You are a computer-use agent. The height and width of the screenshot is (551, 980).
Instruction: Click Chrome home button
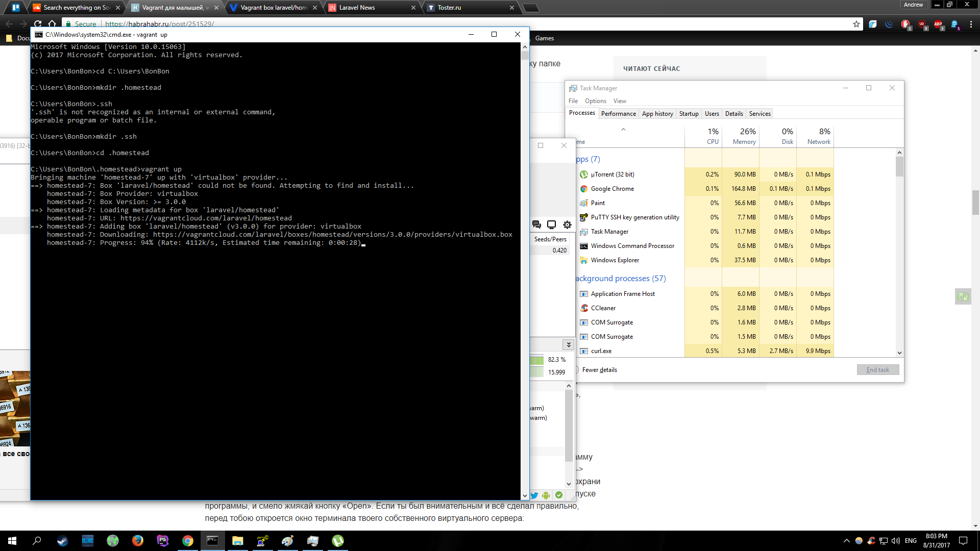click(52, 23)
